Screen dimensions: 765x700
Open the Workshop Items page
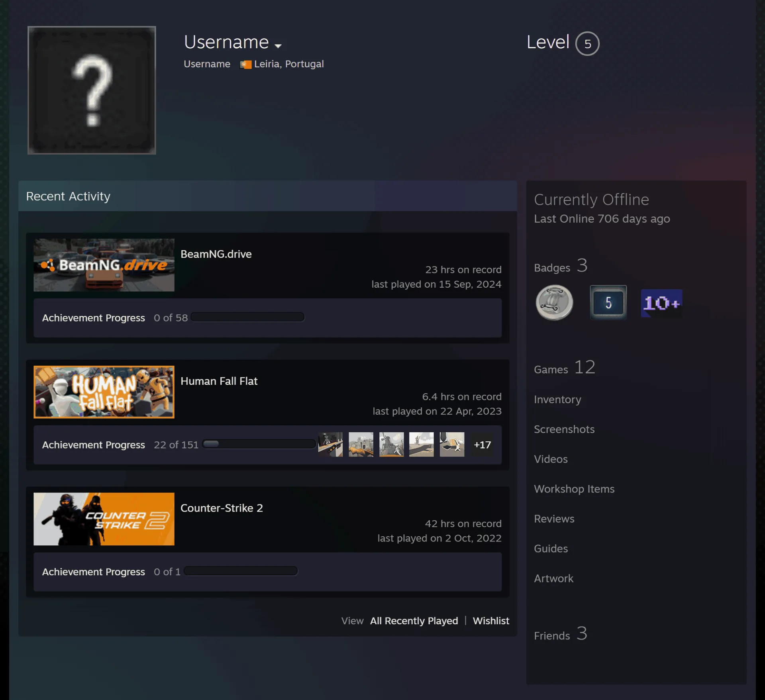tap(574, 489)
